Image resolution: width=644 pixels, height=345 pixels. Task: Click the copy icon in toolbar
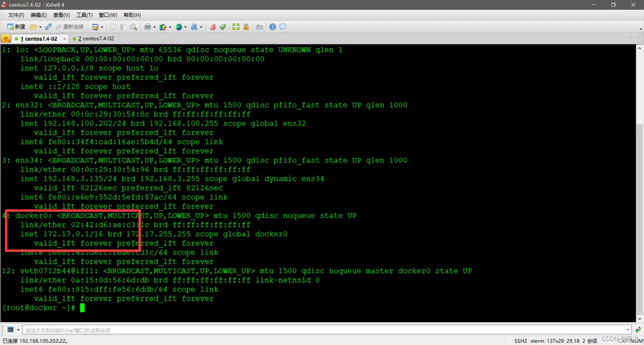tap(113, 27)
